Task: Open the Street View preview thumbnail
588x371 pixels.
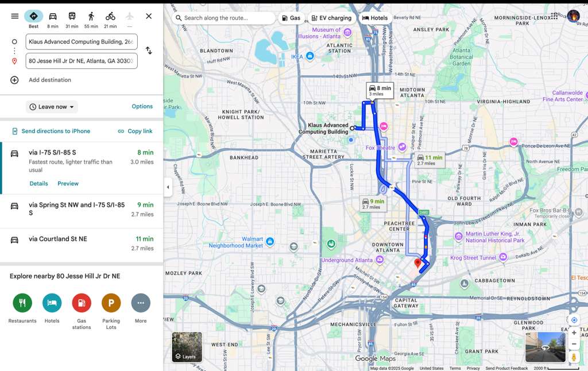Action: 546,347
